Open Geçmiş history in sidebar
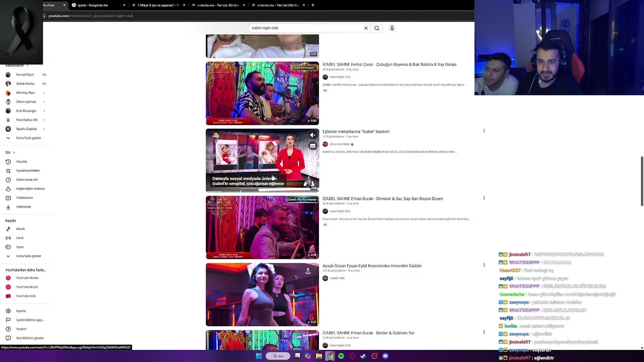644x362 pixels. tap(21, 161)
